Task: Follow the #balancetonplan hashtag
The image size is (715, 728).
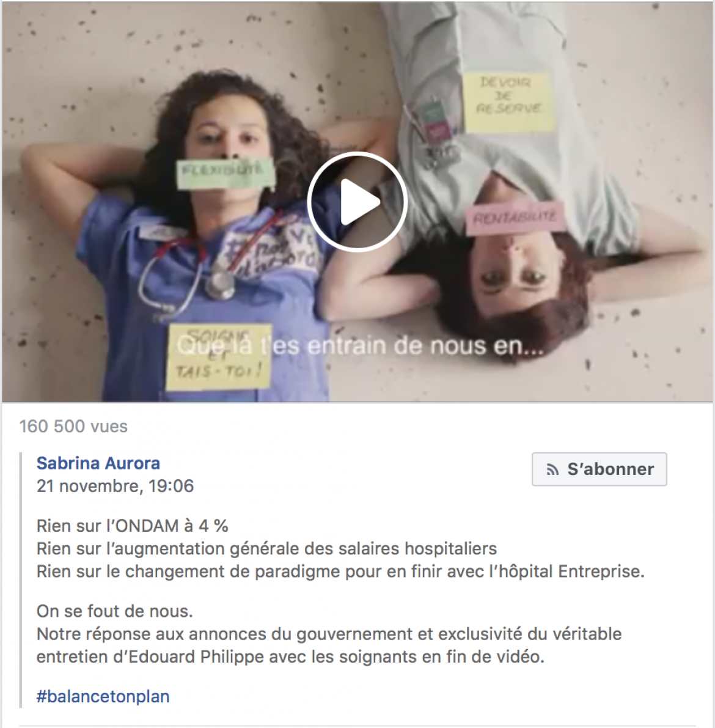Action: tap(103, 696)
